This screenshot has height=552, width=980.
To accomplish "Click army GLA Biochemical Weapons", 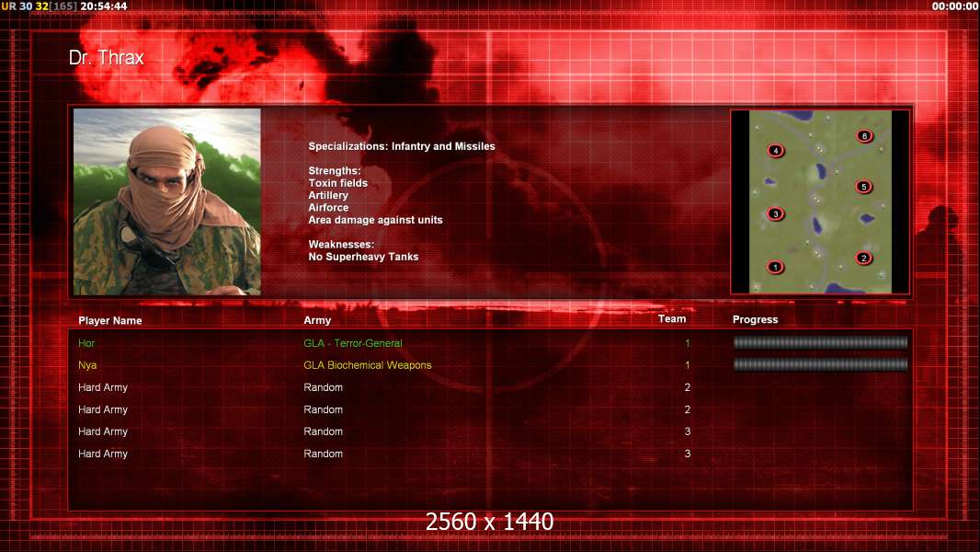I will pyautogui.click(x=368, y=365).
